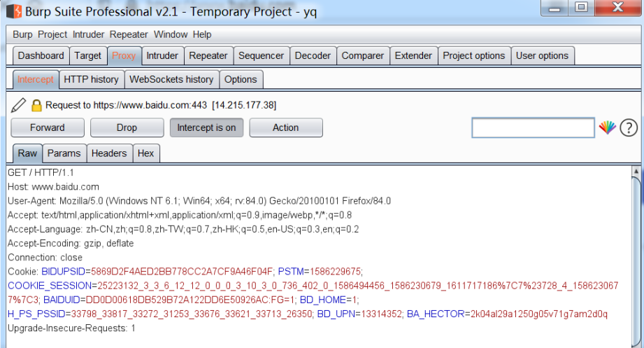Switch to the Intruder tab

point(162,55)
